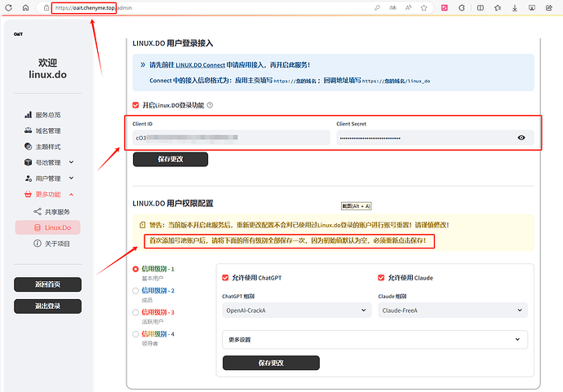Image resolution: width=563 pixels, height=392 pixels.
Task: Open the LINUX.DO Connect link
Action: point(201,65)
